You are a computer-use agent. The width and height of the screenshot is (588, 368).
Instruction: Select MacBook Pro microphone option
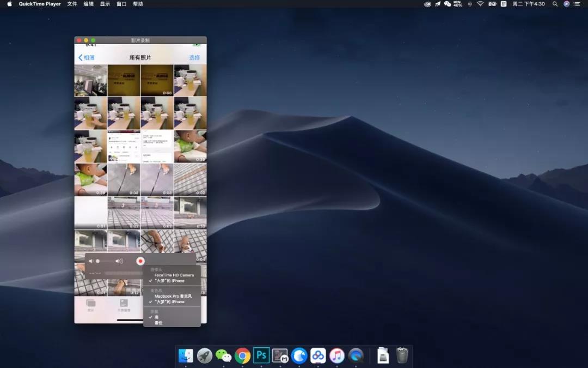tap(173, 296)
